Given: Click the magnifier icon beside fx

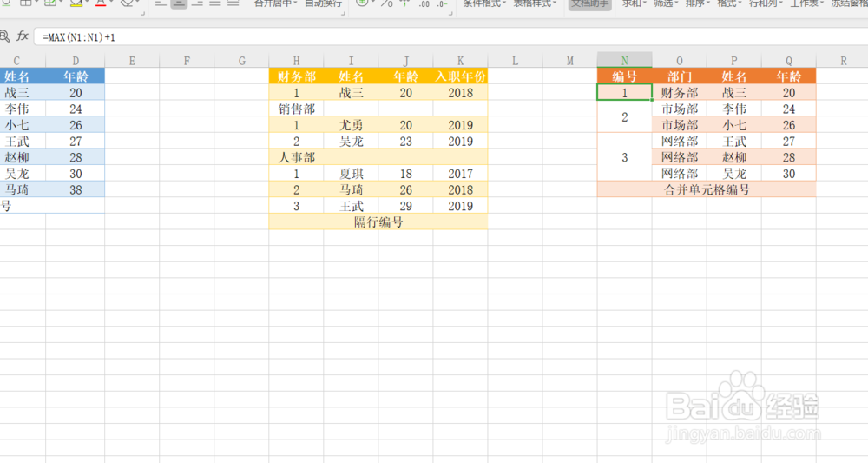Looking at the screenshot, I should click(4, 36).
